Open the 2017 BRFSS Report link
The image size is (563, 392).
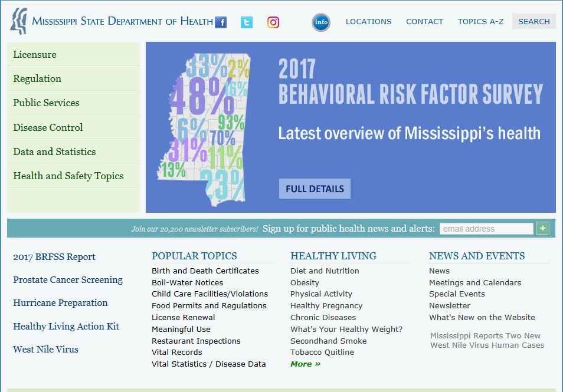tap(54, 257)
